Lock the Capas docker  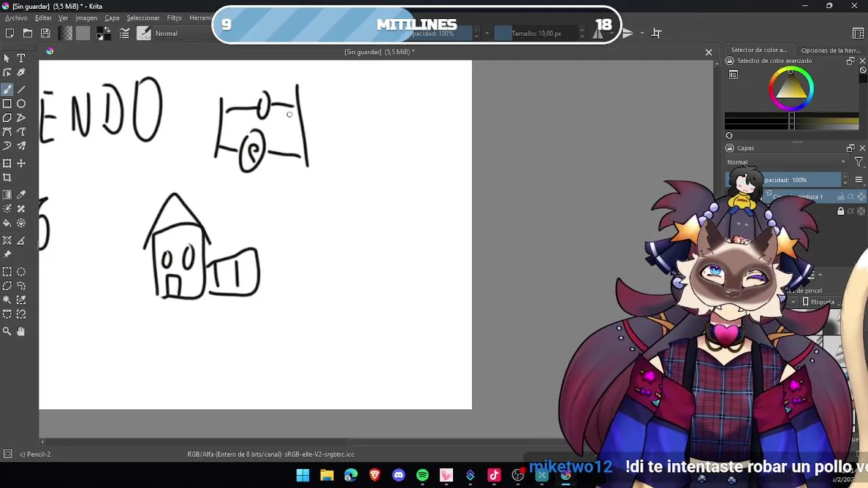(x=730, y=148)
